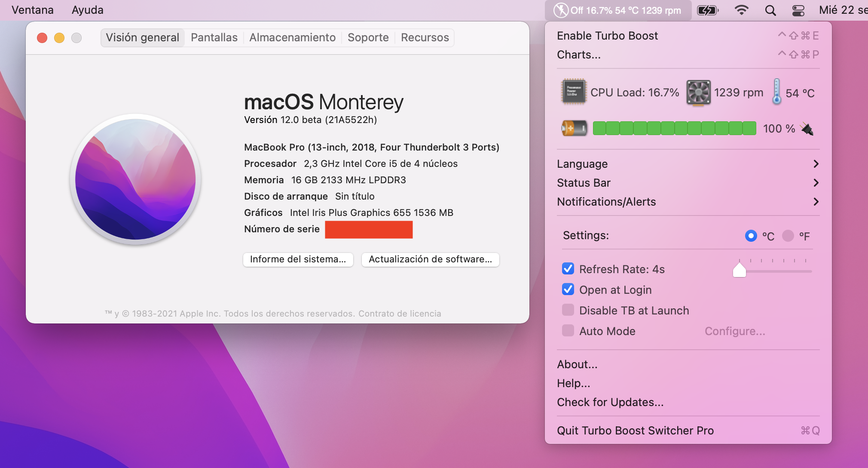Open the Charts... menu item
Screen dimensions: 868x468
pos(688,55)
